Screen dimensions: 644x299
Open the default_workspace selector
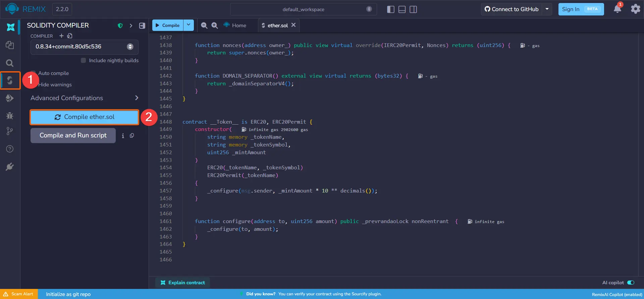tap(303, 9)
